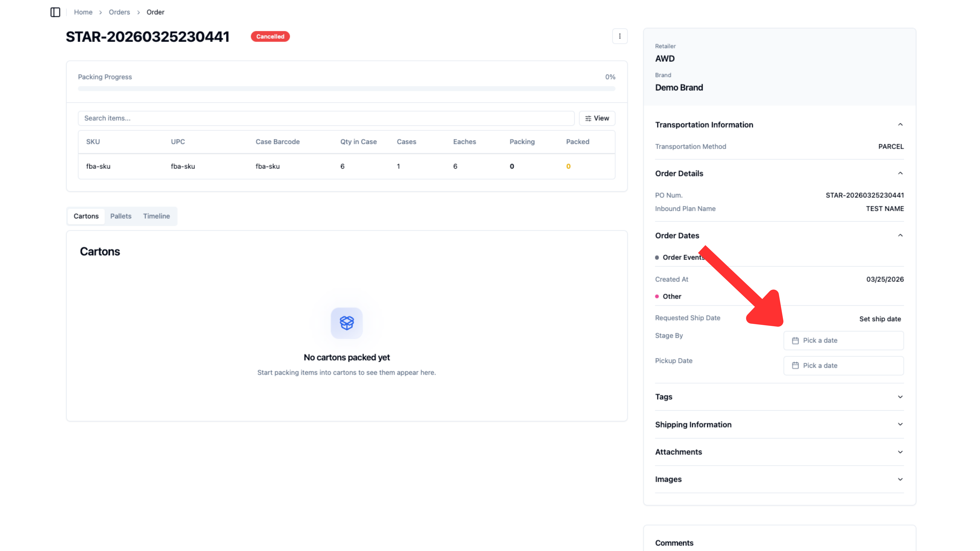Collapse the Order Details section
This screenshot has height=551, width=980.
[900, 173]
